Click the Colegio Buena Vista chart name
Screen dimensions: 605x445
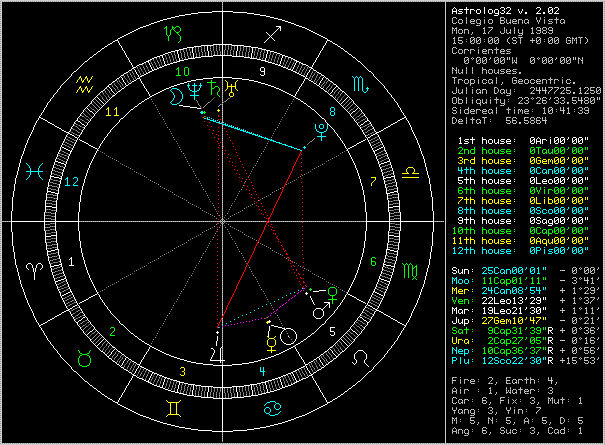pyautogui.click(x=508, y=21)
